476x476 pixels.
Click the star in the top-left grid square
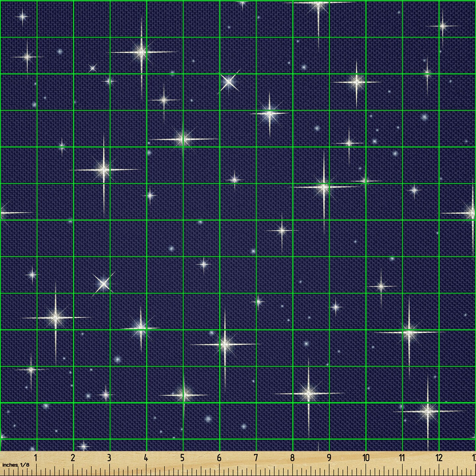click(22, 16)
